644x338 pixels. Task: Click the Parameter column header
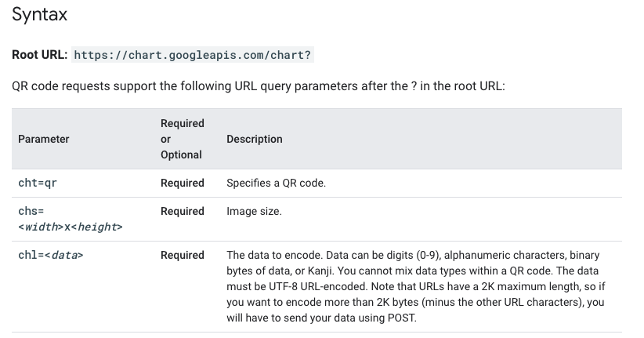44,139
